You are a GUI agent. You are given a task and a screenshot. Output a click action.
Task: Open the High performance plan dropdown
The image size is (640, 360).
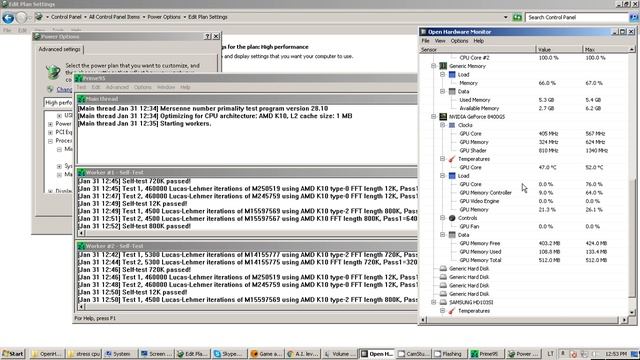[58, 102]
